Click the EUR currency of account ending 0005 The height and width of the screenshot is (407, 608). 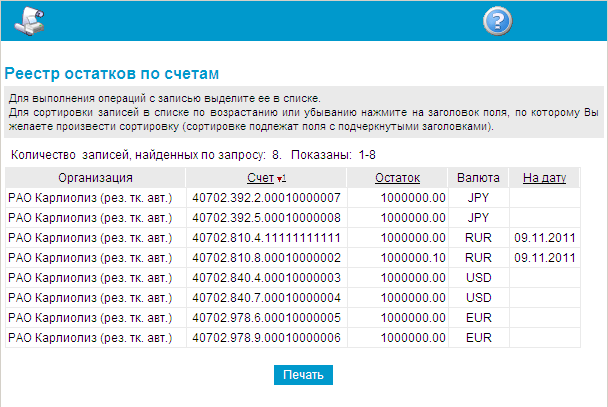[x=478, y=318]
